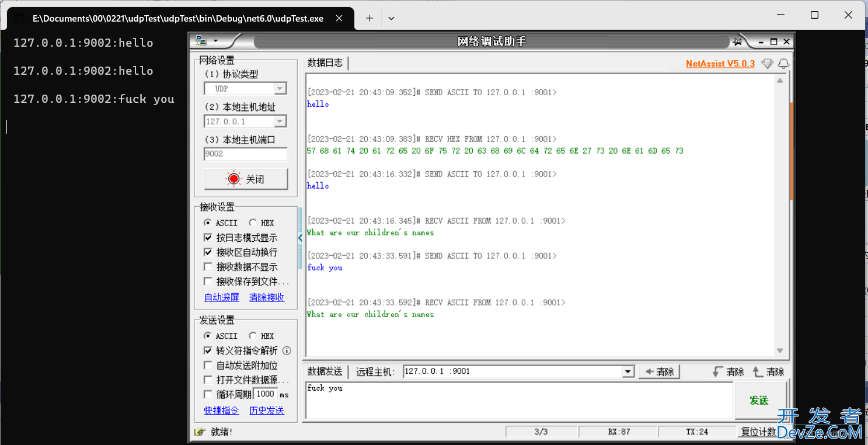Click the 快捷指令 link

point(222,411)
